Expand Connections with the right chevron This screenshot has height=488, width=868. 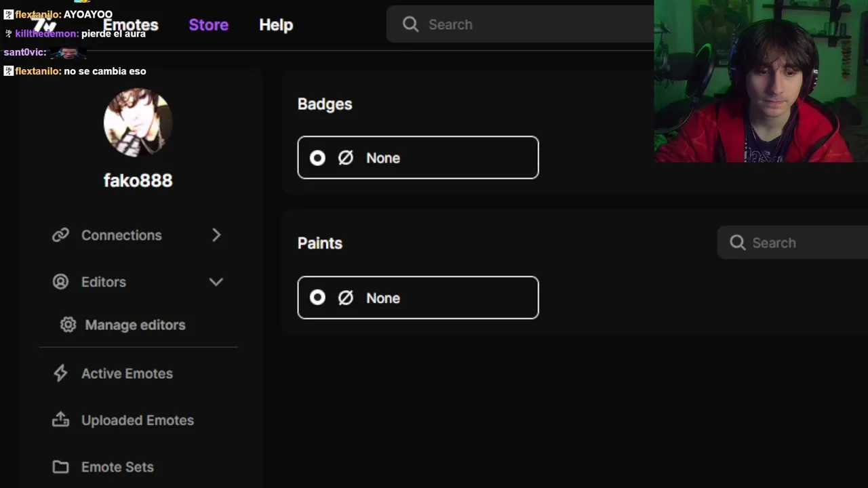[x=216, y=235]
